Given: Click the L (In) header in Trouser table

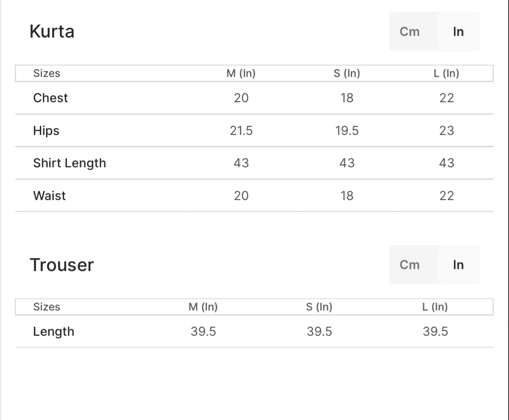Looking at the screenshot, I should pyautogui.click(x=435, y=307).
